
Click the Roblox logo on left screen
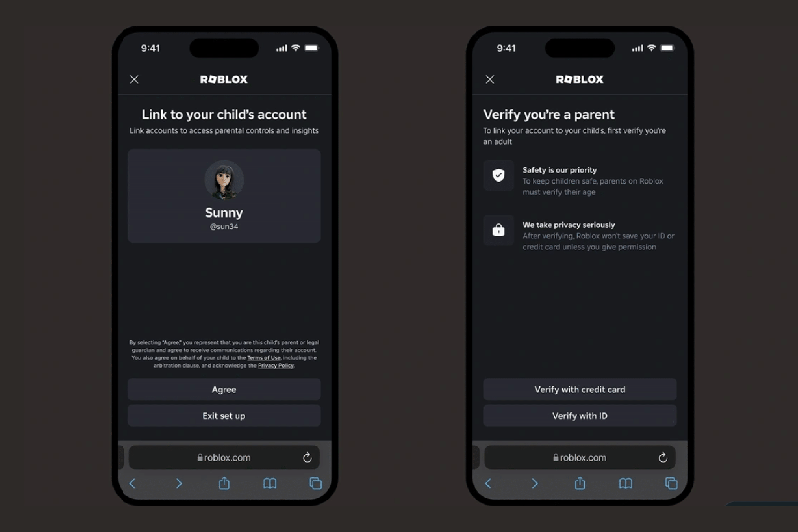[224, 79]
